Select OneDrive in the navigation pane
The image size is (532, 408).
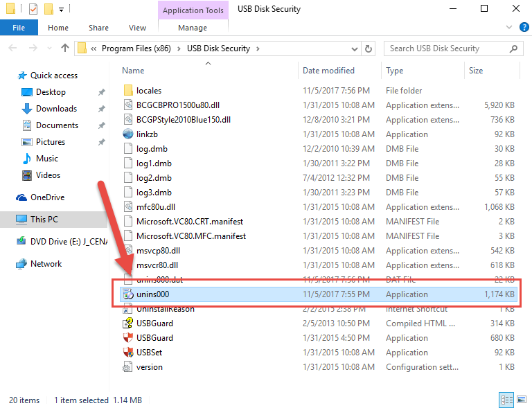[48, 197]
